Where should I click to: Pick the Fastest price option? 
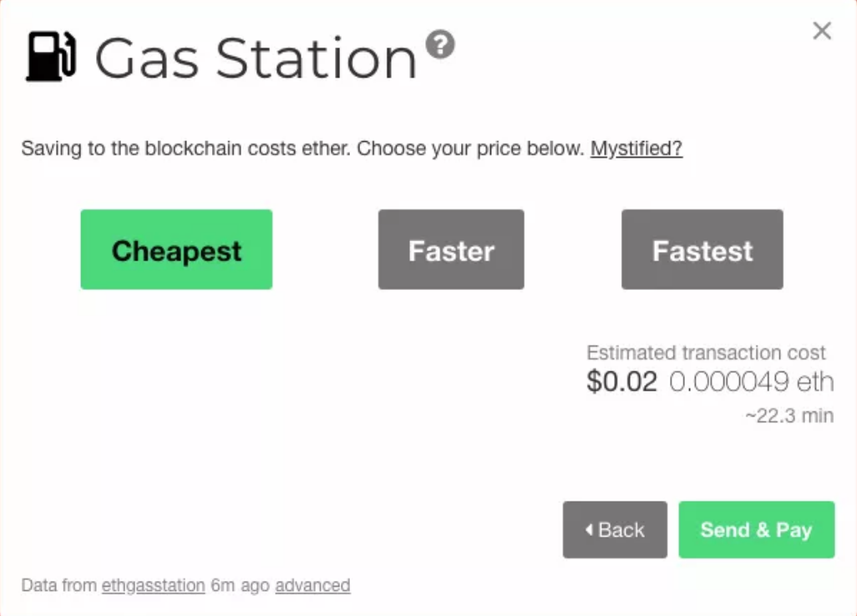pos(702,250)
